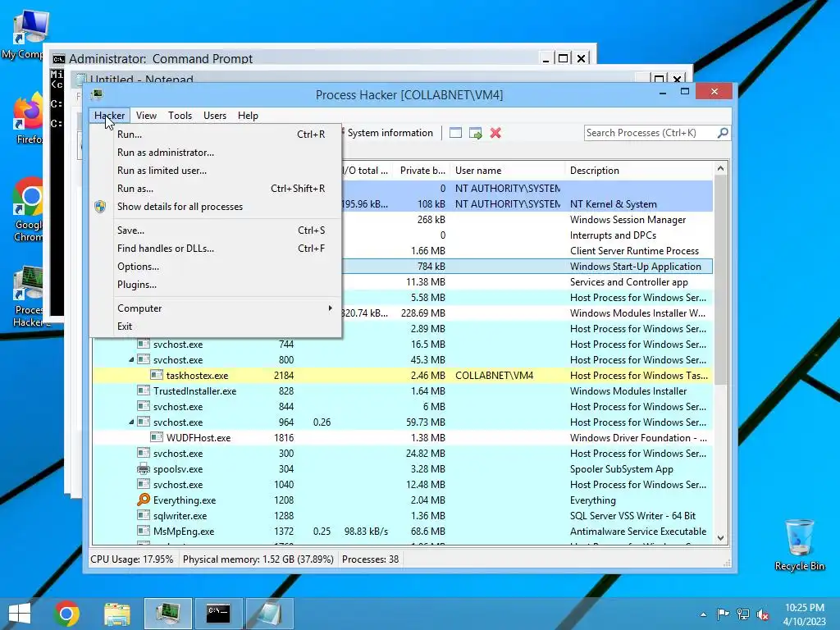Click the scrollbar down arrow in process list

[720, 538]
